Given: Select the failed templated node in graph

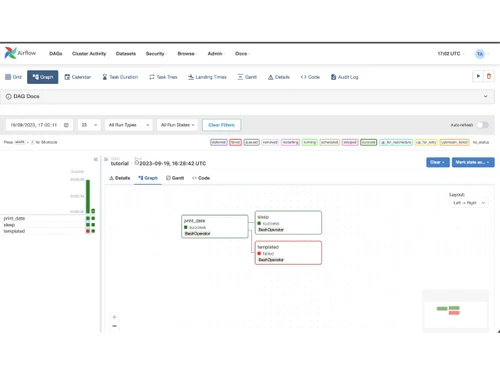Looking at the screenshot, I should pos(288,253).
